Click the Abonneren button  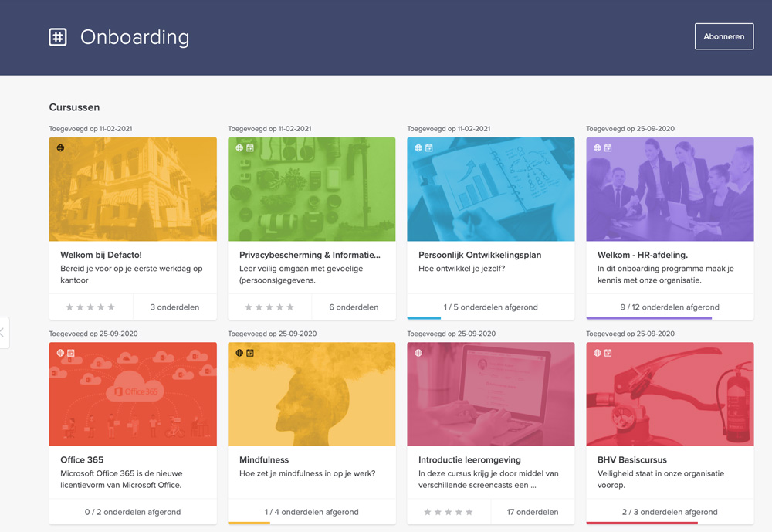tap(723, 36)
